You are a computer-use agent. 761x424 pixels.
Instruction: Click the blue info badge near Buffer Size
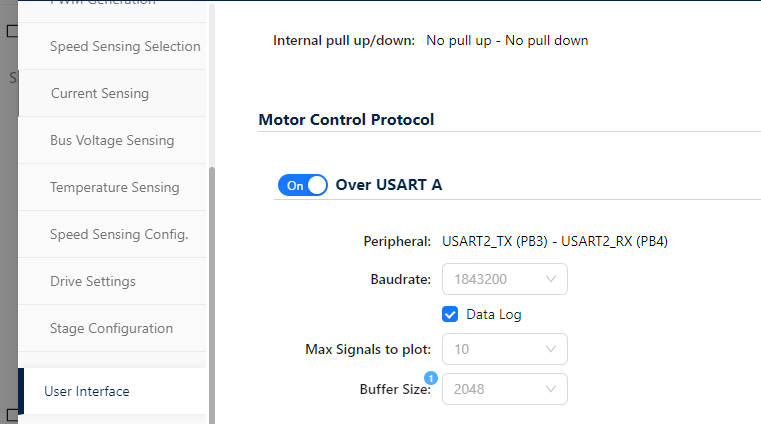coord(431,378)
